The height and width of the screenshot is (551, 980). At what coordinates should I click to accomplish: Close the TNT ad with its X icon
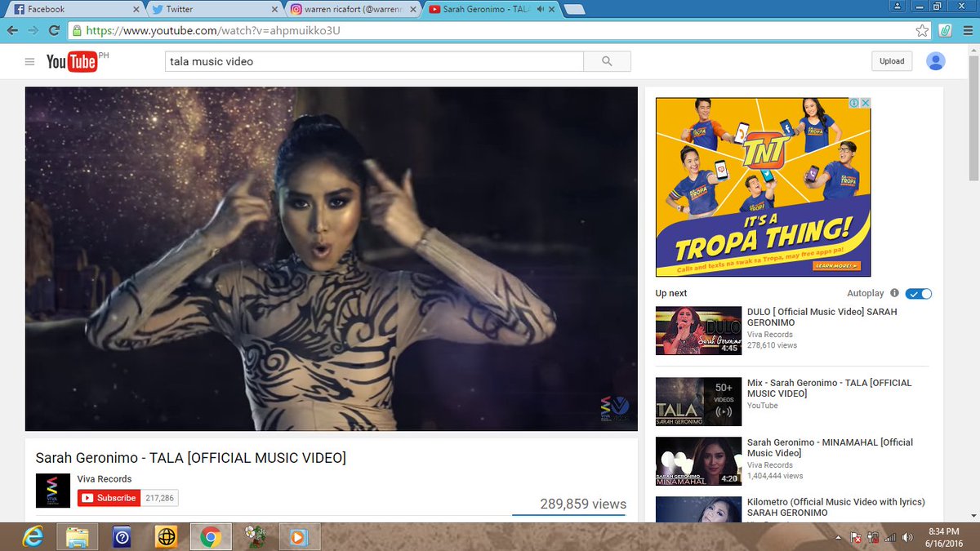point(865,103)
